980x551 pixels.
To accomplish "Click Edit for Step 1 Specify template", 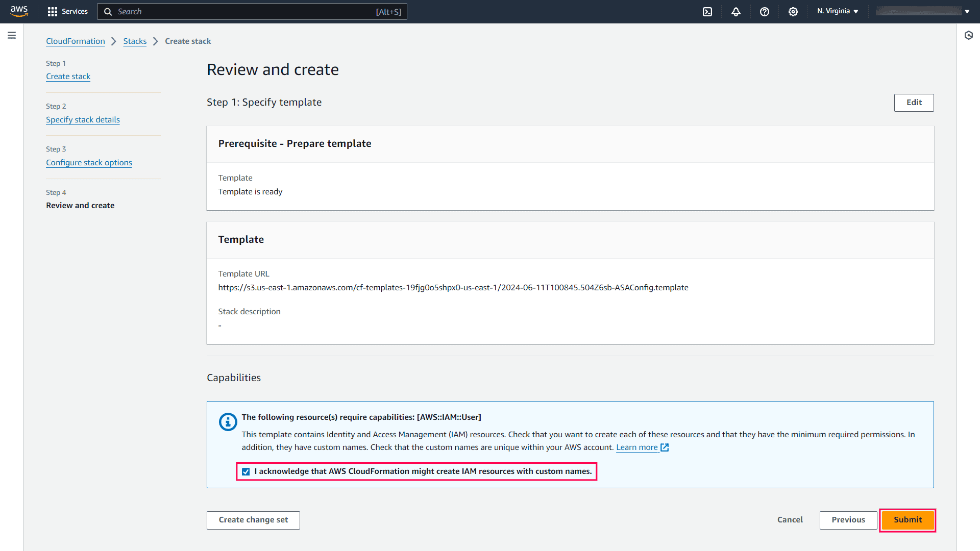I will [914, 103].
